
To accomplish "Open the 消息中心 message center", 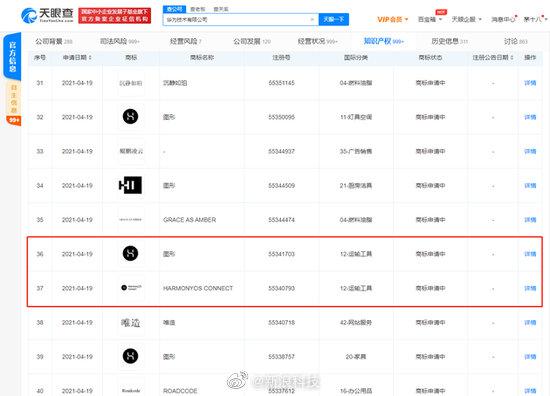I will coord(503,19).
